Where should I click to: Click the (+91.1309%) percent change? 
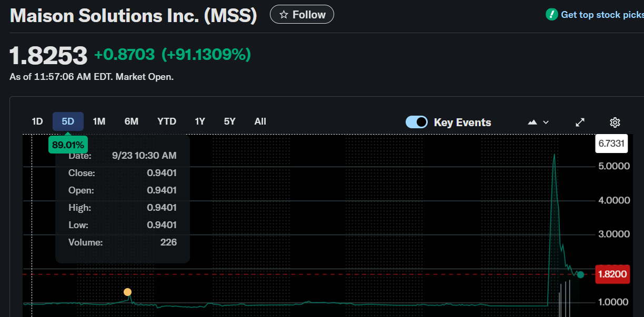point(206,54)
